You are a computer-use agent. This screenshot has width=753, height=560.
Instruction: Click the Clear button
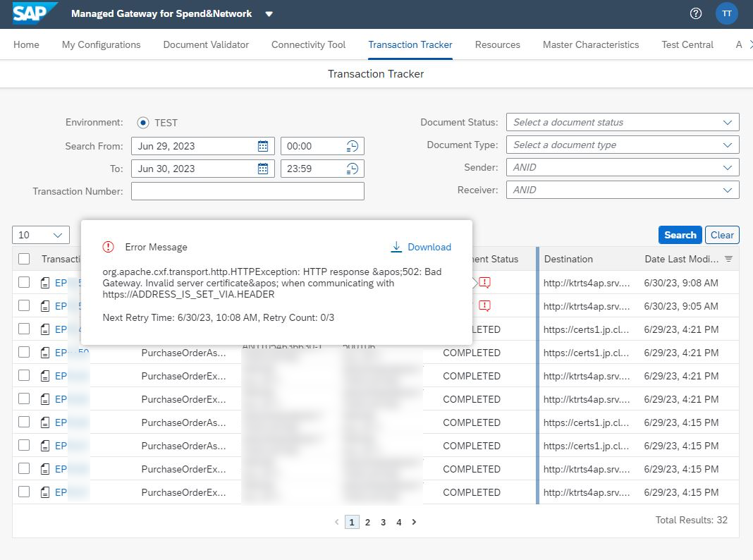[722, 235]
